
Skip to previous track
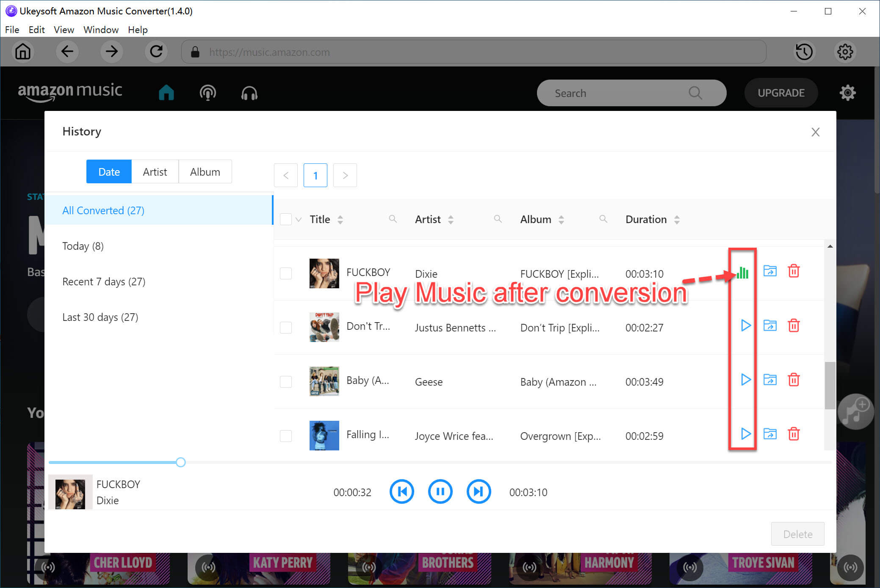tap(401, 491)
